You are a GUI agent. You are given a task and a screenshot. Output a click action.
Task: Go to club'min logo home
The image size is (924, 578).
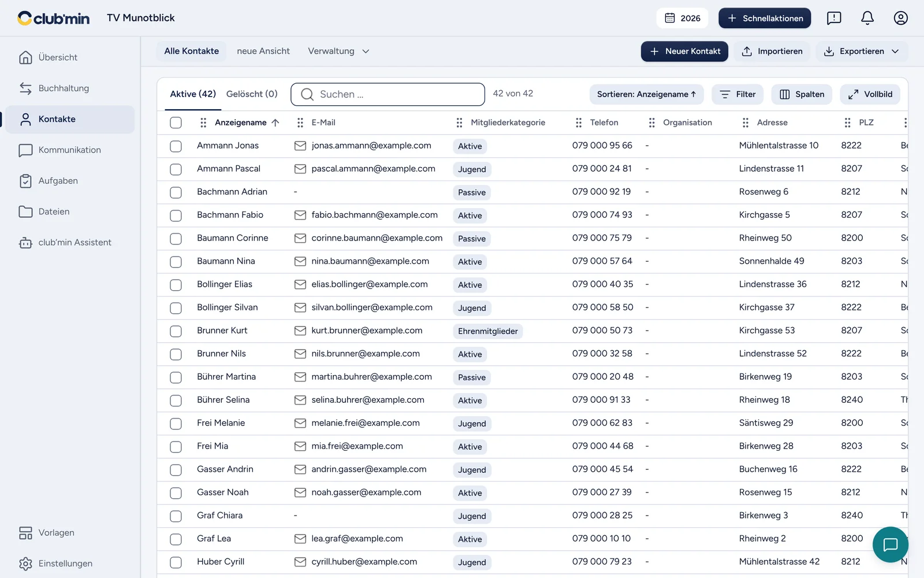[54, 18]
